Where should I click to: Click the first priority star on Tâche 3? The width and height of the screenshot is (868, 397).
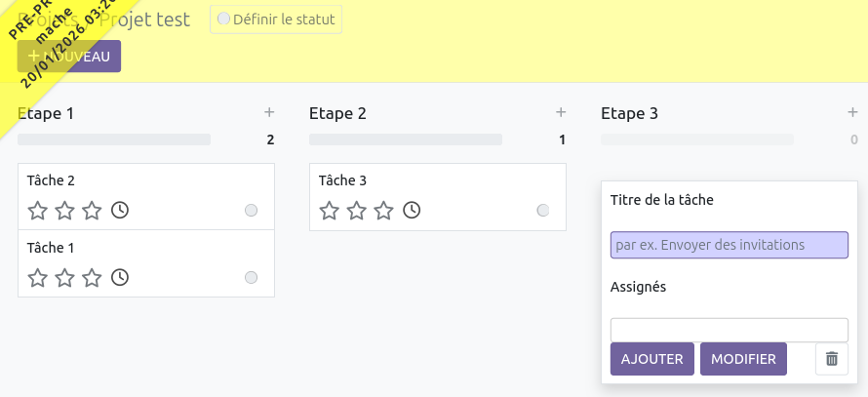click(330, 210)
